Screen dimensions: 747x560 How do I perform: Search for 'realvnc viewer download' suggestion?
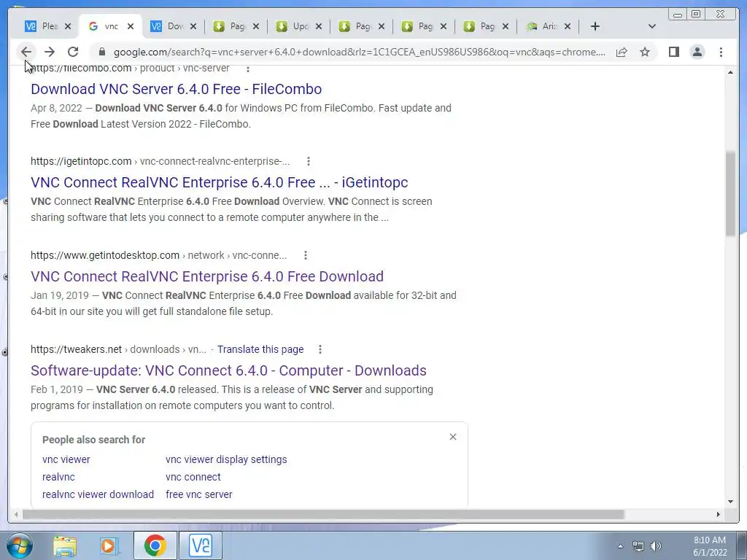(98, 494)
